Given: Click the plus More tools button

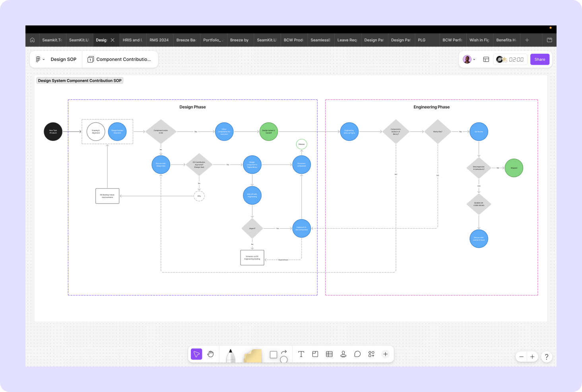Looking at the screenshot, I should [385, 354].
